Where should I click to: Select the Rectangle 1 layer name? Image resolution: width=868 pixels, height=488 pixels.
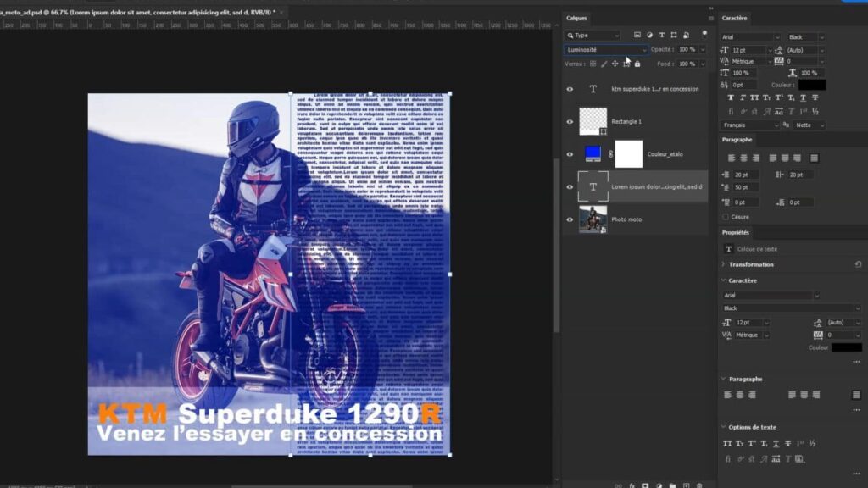626,122
